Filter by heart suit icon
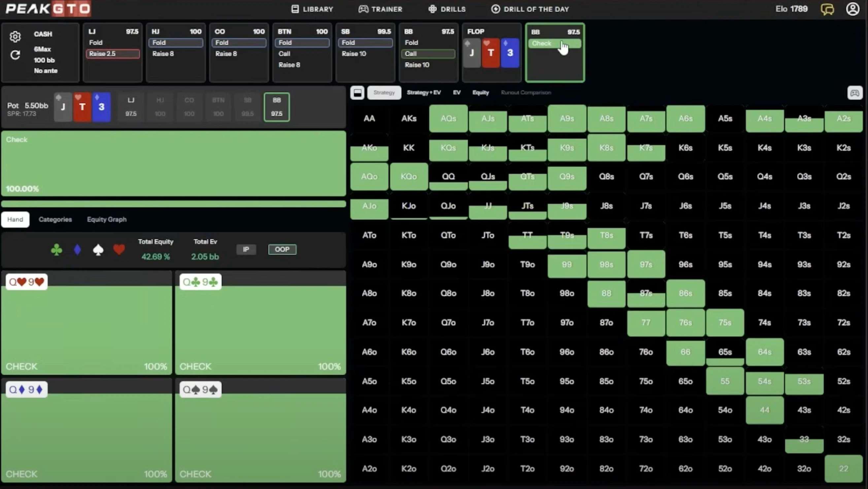The image size is (868, 489). 119,250
